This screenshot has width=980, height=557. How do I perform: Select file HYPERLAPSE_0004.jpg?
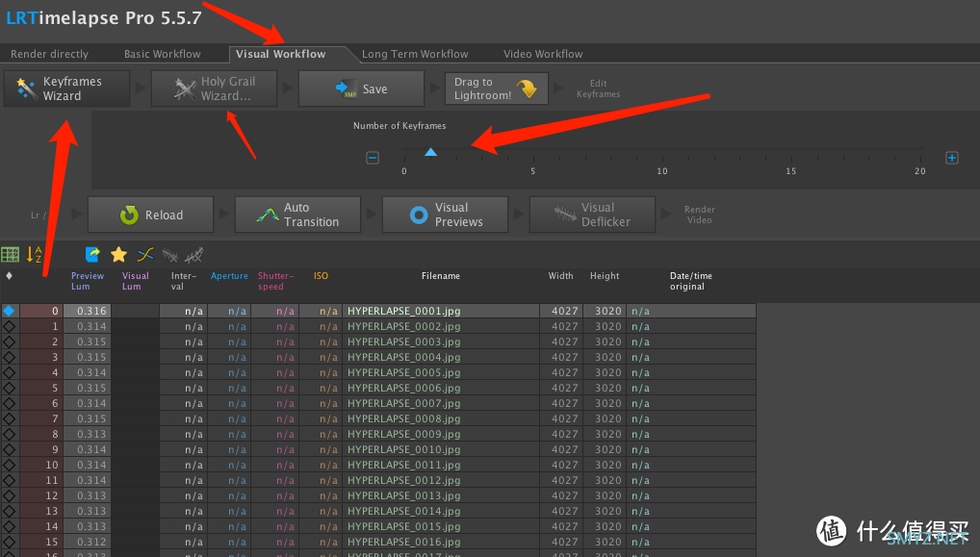pyautogui.click(x=403, y=357)
